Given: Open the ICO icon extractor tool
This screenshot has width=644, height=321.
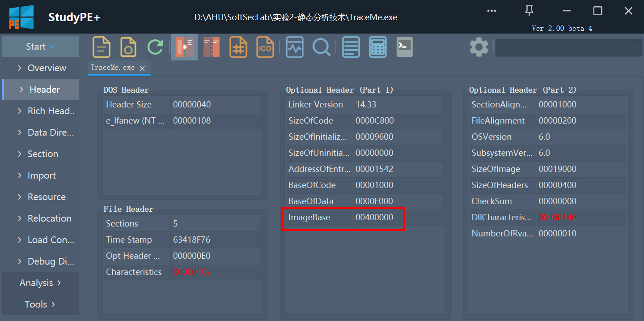Looking at the screenshot, I should (265, 47).
